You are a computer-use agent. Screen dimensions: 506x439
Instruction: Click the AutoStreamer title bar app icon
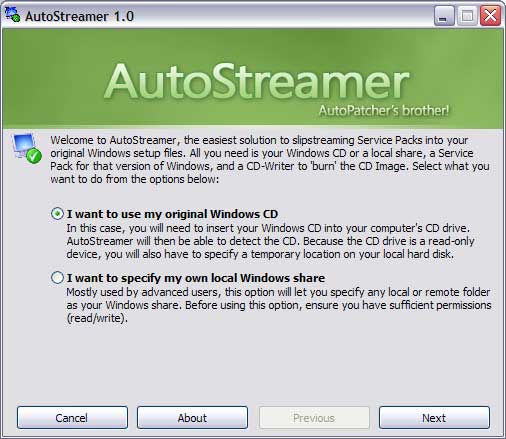12,15
